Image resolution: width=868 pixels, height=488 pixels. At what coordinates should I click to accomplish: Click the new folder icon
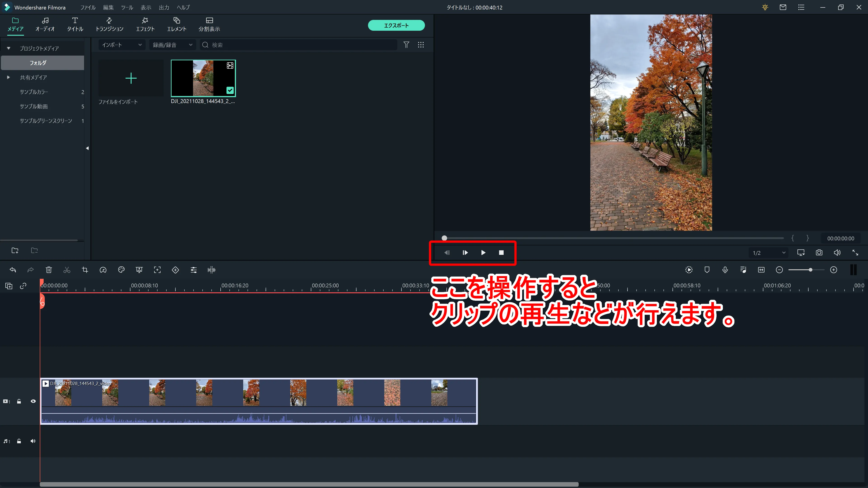(15, 251)
